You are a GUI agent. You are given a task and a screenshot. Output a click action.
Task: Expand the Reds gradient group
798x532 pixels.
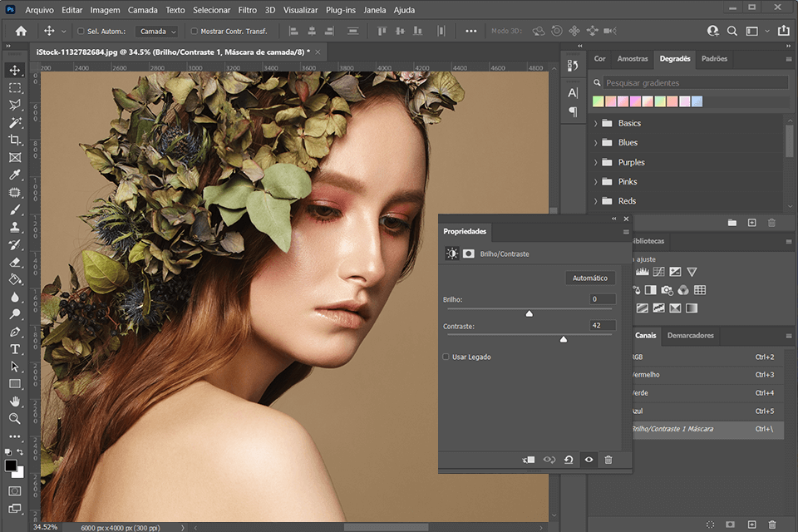[x=595, y=200]
